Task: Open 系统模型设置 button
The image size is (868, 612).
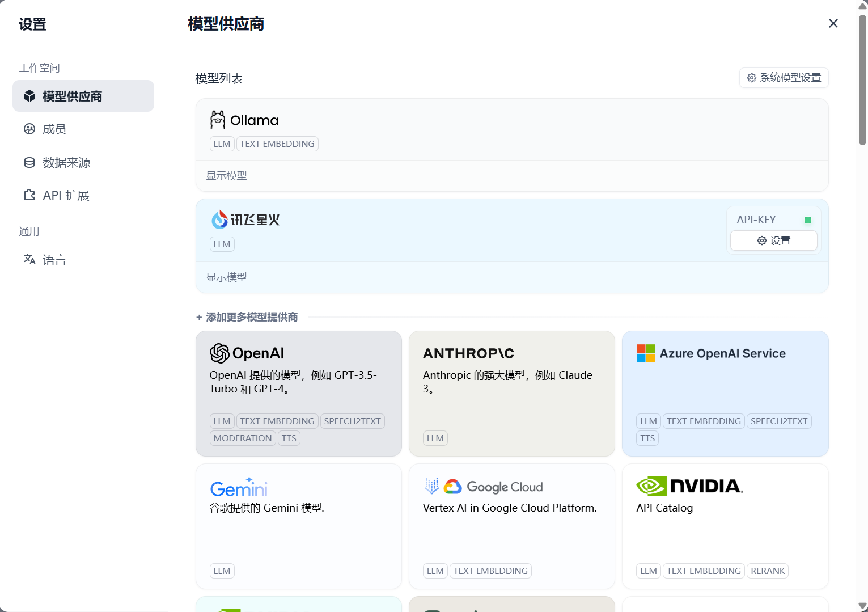Action: coord(784,78)
